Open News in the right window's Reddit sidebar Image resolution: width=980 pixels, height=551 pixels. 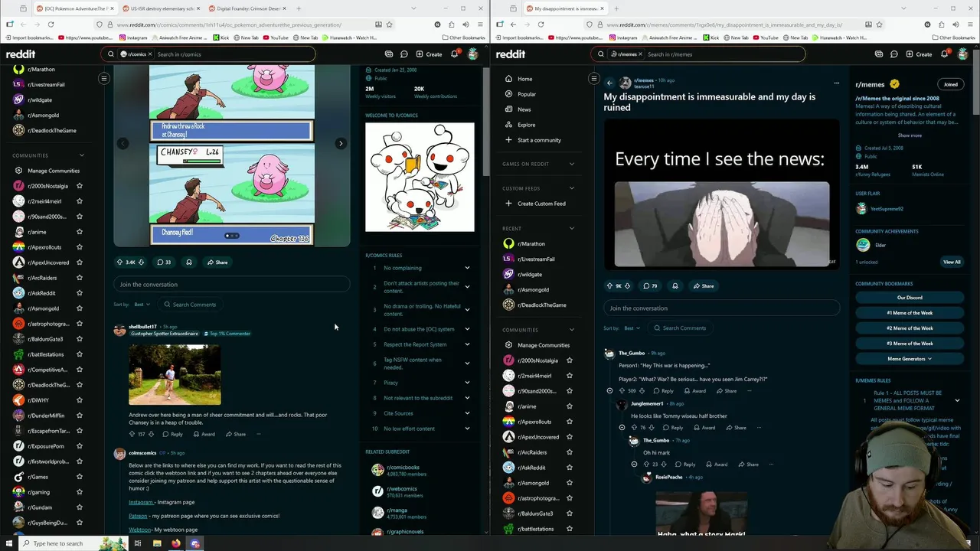click(524, 109)
